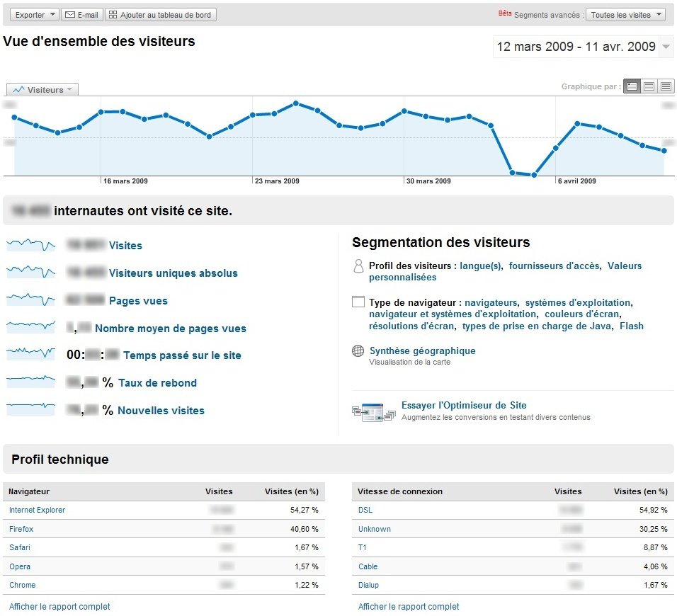
Task: Click the Visites sparkline thumbnail
Action: click(x=30, y=245)
